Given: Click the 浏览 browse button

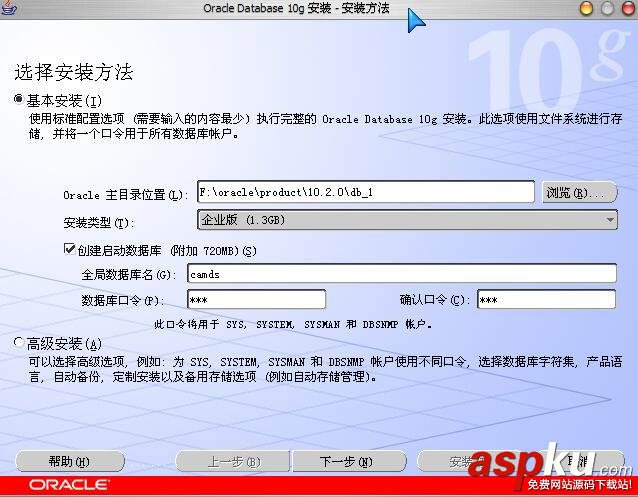Looking at the screenshot, I should point(580,192).
